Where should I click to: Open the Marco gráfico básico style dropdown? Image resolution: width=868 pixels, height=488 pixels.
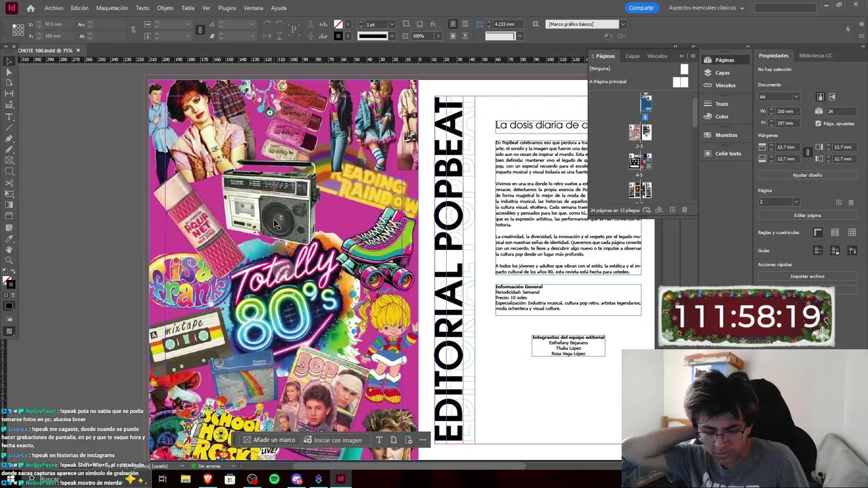(x=623, y=24)
